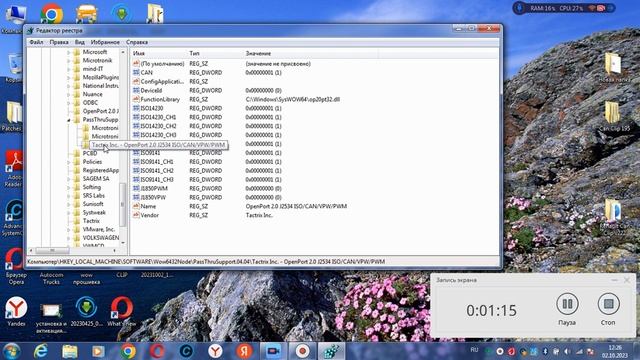Open Google Chrome from the taskbar
Image resolution: width=640 pixels, height=360 pixels.
[128, 351]
